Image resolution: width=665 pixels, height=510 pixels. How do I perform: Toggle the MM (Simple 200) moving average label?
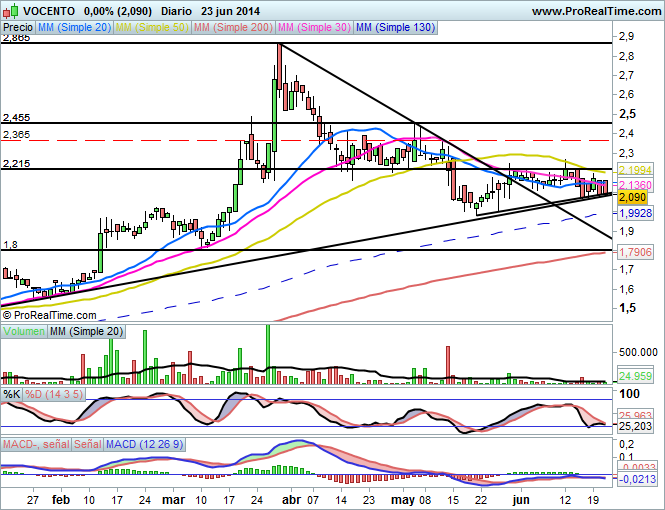[234, 28]
